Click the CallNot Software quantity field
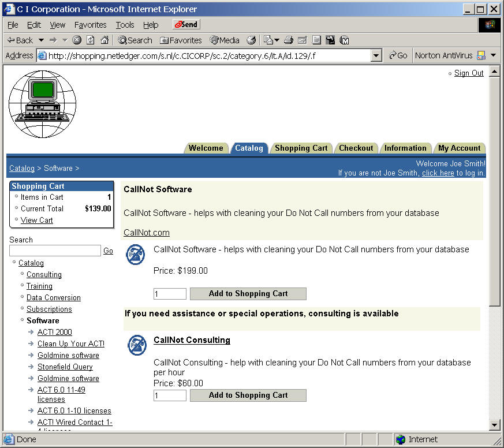504x448 pixels. pyautogui.click(x=170, y=294)
